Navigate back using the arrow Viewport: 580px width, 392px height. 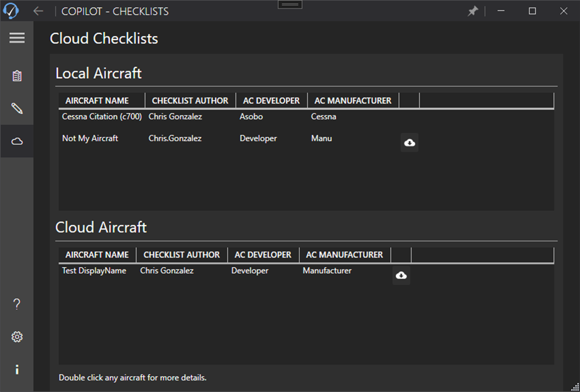click(38, 10)
